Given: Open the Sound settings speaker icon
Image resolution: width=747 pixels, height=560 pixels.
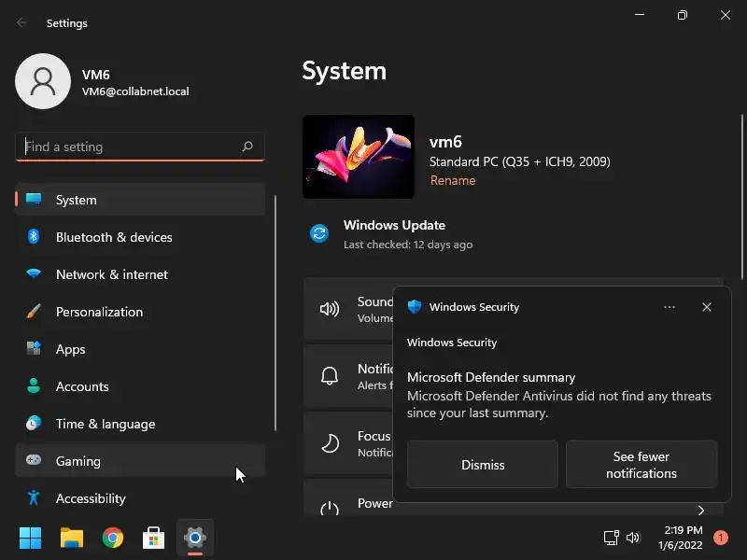Looking at the screenshot, I should 330,309.
